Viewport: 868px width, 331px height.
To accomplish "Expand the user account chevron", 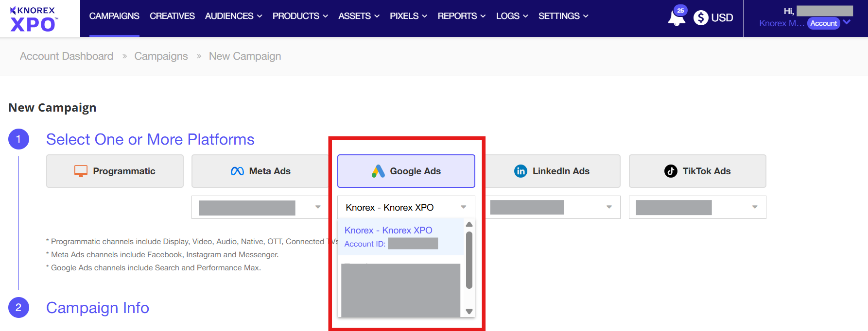I will (847, 22).
